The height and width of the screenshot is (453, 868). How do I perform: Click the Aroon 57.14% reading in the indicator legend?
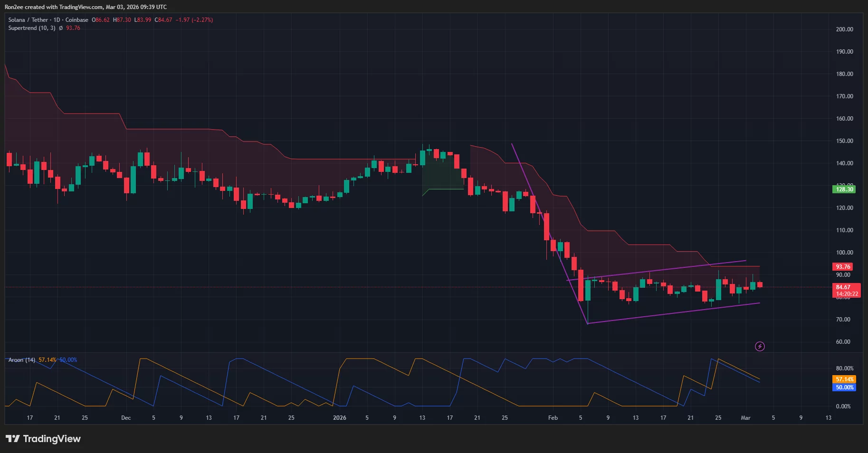(48, 360)
